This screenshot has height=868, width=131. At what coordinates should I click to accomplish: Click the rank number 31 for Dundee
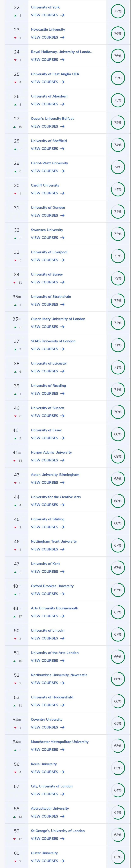17,208
